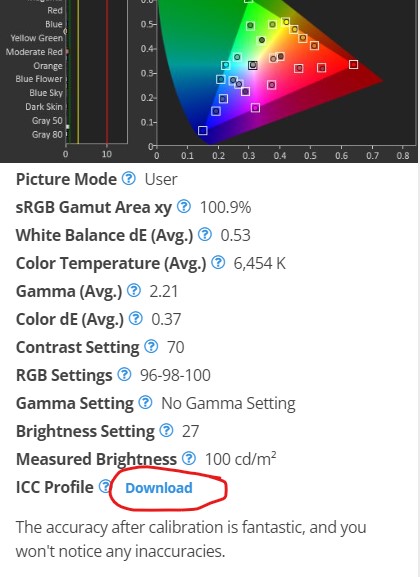Download the ICC Profile

click(159, 488)
